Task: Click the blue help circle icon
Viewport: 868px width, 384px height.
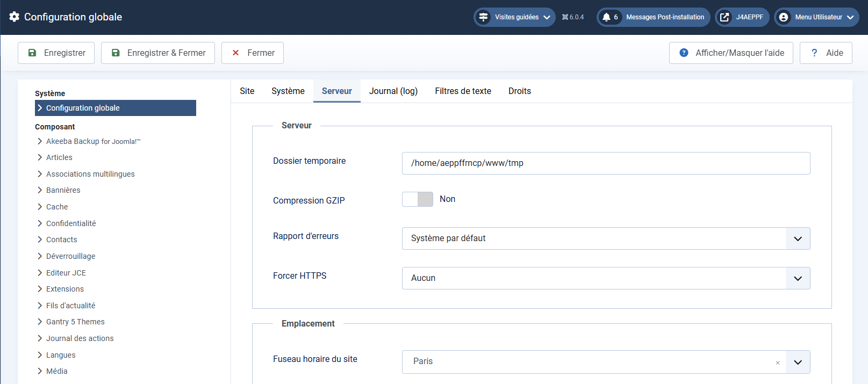Action: point(684,53)
